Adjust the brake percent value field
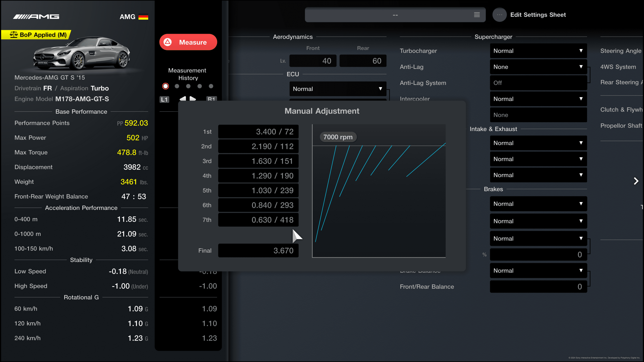The image size is (644, 362). [x=538, y=255]
